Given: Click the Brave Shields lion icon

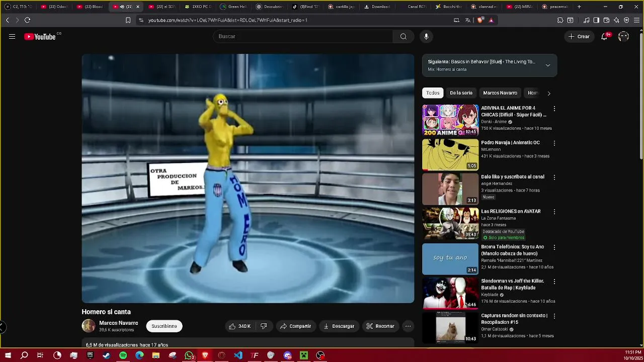Looking at the screenshot, I should pyautogui.click(x=480, y=20).
